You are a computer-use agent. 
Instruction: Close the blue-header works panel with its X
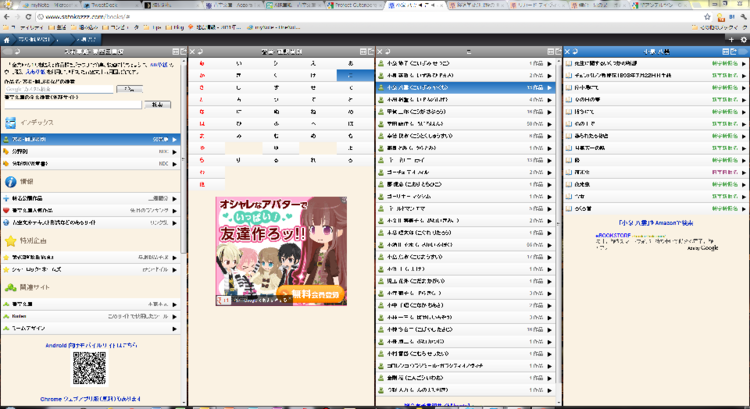click(x=567, y=51)
